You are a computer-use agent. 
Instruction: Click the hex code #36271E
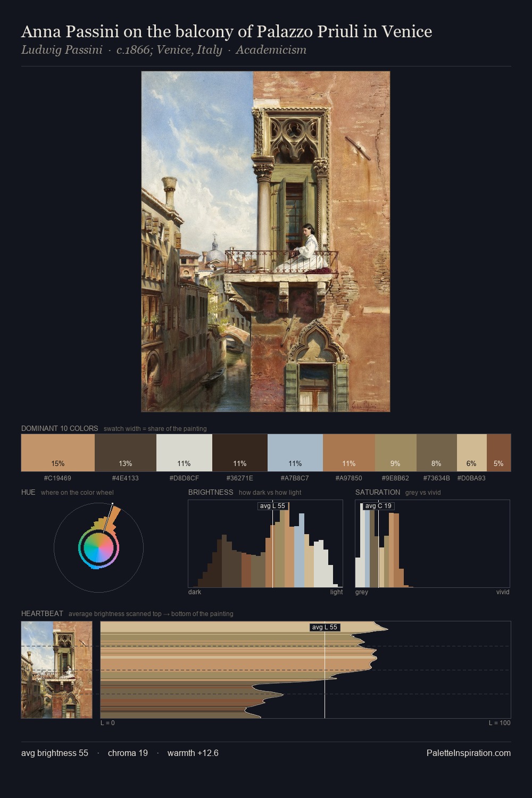pyautogui.click(x=240, y=478)
